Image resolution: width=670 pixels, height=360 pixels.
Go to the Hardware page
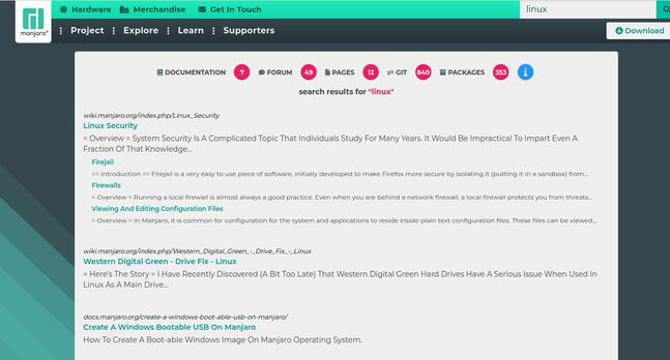click(91, 9)
